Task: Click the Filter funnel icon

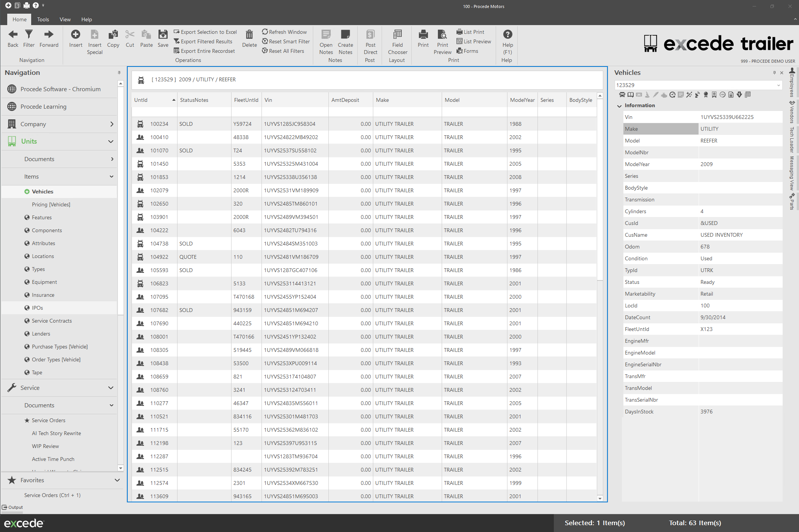Action: tap(29, 35)
